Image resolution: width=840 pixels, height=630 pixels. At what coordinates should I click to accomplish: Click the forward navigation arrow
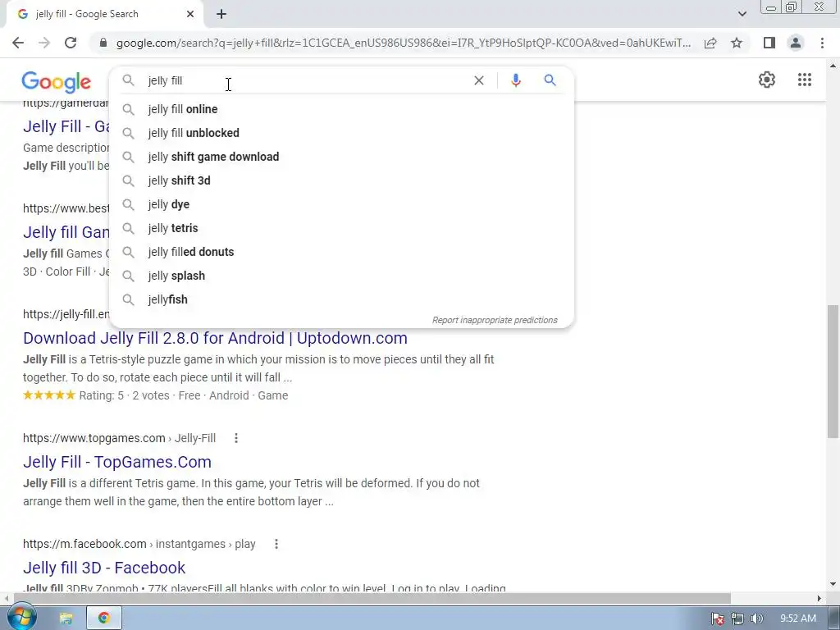(x=44, y=43)
